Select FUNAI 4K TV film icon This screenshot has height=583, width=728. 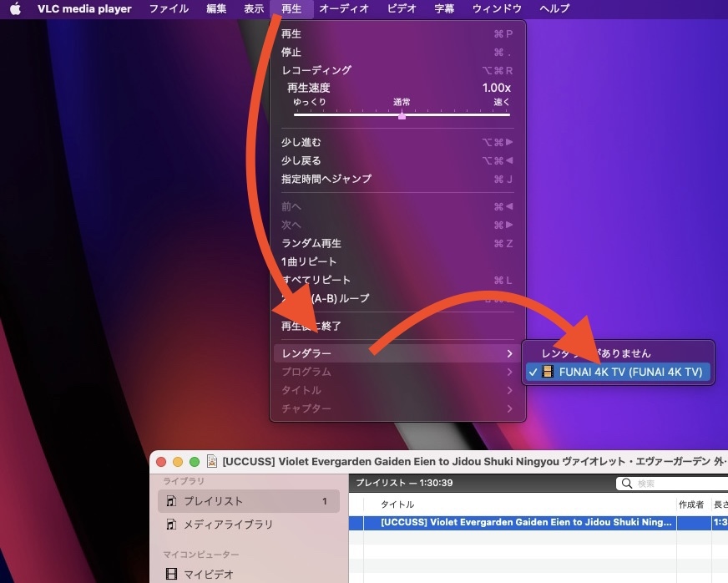click(x=548, y=372)
